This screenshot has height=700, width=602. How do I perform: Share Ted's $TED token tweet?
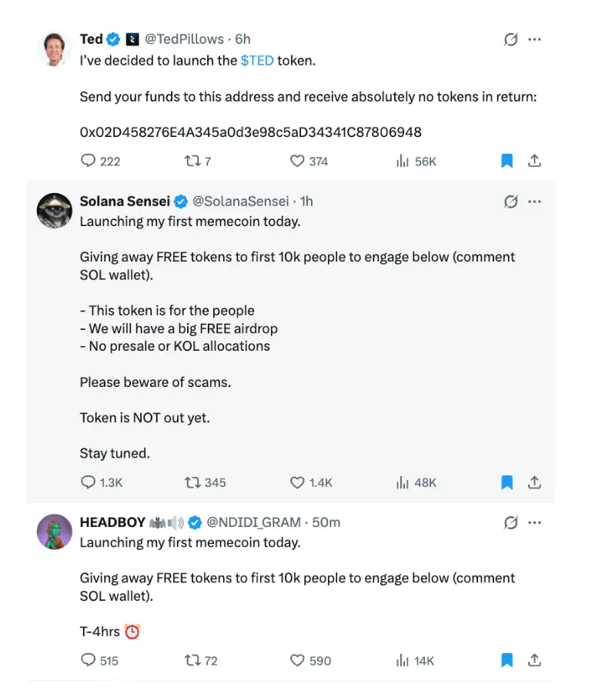click(x=534, y=161)
